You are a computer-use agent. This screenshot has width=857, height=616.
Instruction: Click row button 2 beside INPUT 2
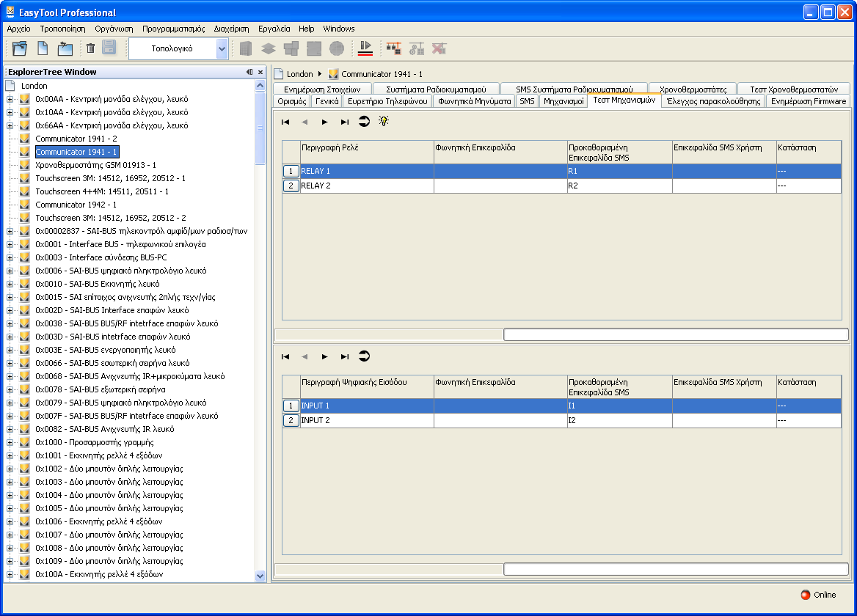tap(291, 421)
